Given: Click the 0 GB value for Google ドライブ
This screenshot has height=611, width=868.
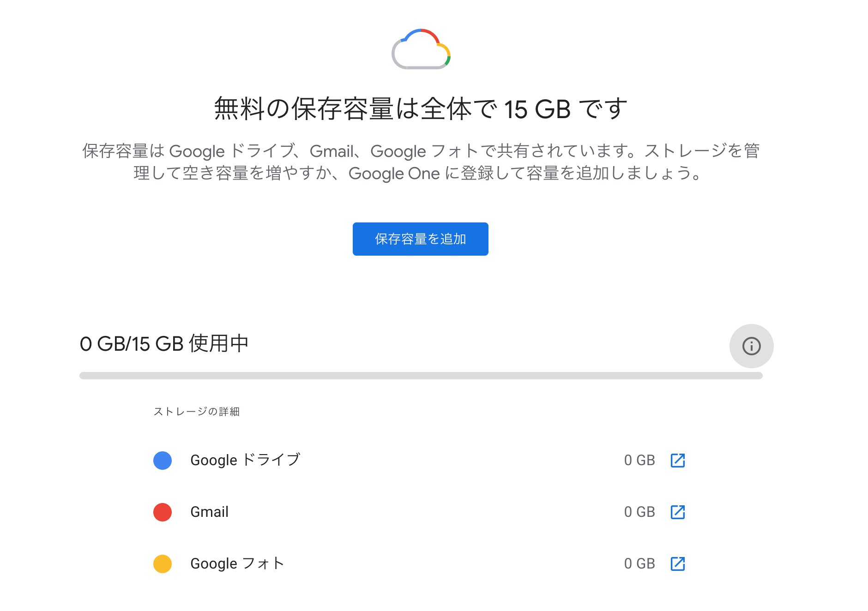Looking at the screenshot, I should click(639, 460).
